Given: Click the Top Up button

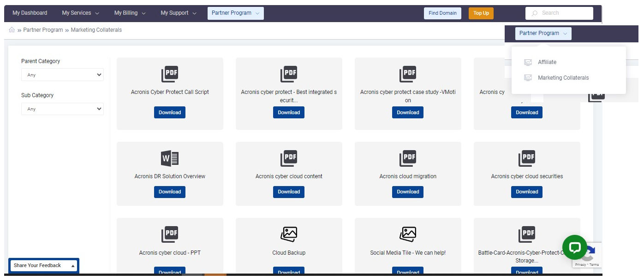Looking at the screenshot, I should pos(481,13).
